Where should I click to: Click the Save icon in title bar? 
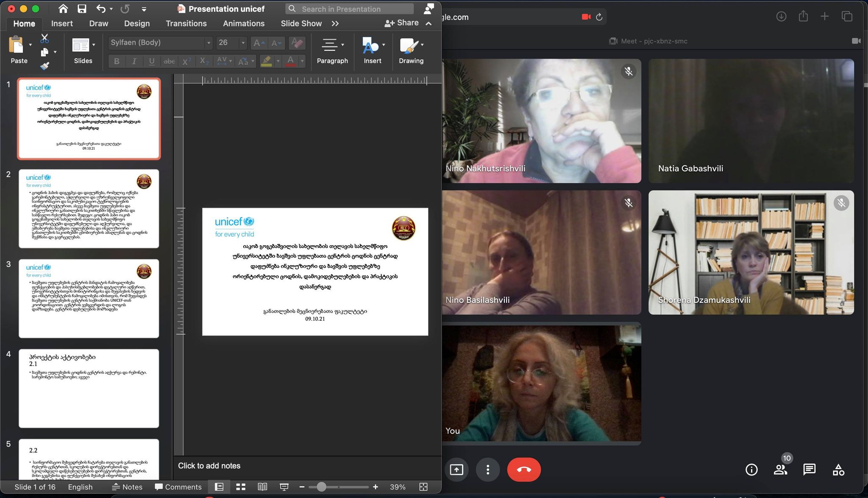coord(82,9)
